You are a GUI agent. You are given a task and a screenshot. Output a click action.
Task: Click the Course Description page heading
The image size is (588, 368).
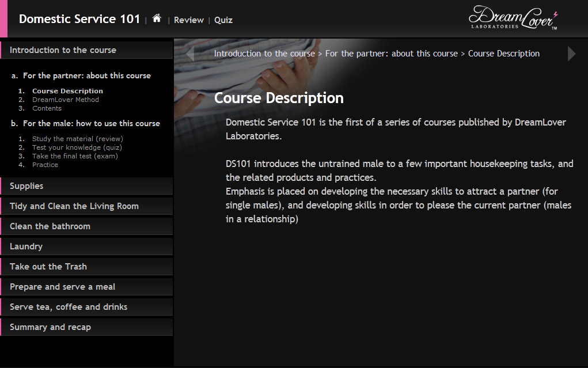279,98
